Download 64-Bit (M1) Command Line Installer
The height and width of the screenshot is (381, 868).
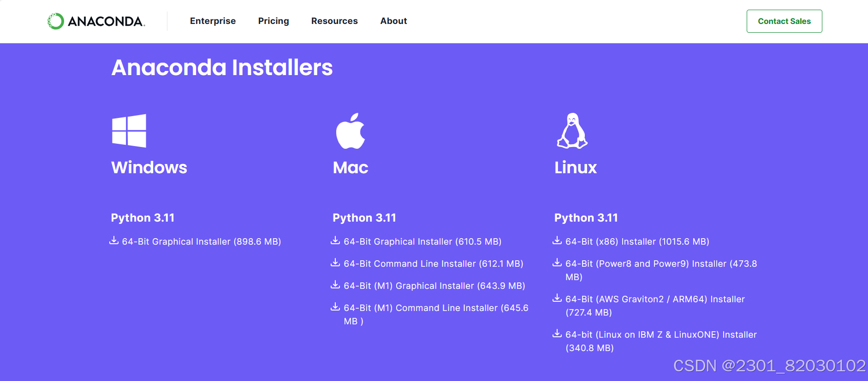(x=436, y=315)
